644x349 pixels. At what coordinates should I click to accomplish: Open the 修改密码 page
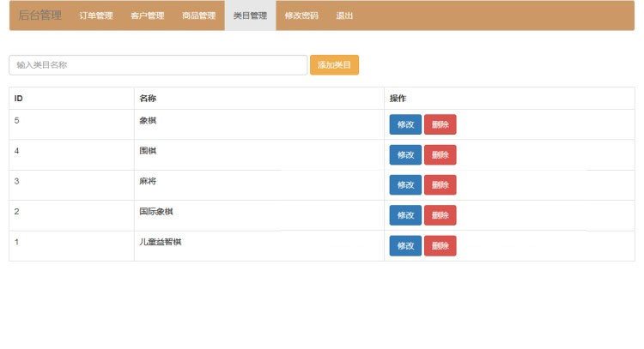[301, 15]
